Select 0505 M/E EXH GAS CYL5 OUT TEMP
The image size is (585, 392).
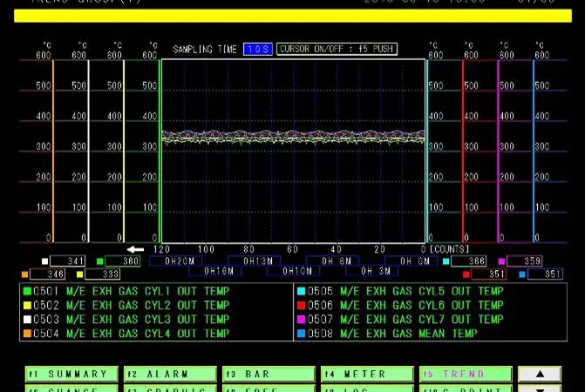click(x=405, y=291)
